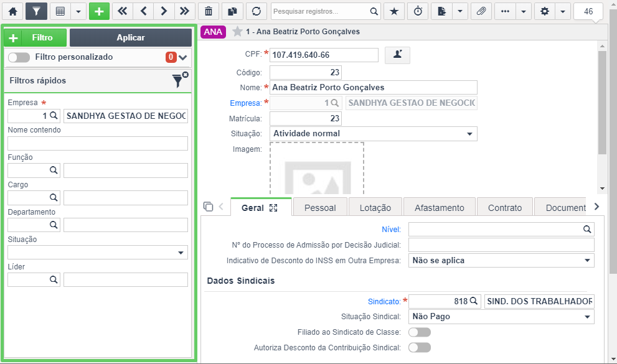Go to previous record
617x364 pixels.
pyautogui.click(x=143, y=11)
